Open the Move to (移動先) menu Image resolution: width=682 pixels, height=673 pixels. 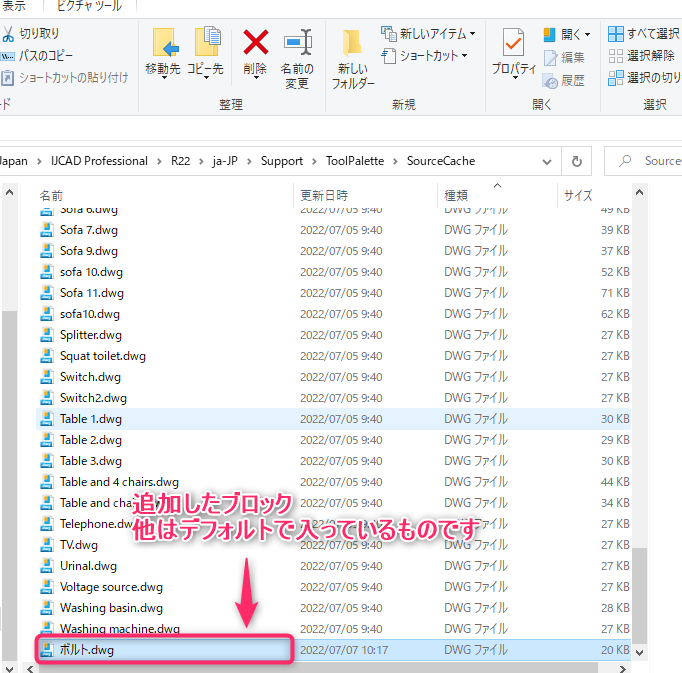(x=163, y=54)
